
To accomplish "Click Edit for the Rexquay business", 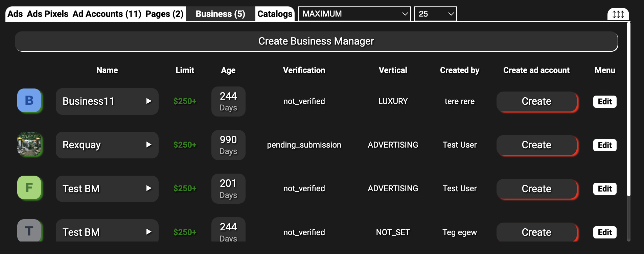I will coord(604,145).
